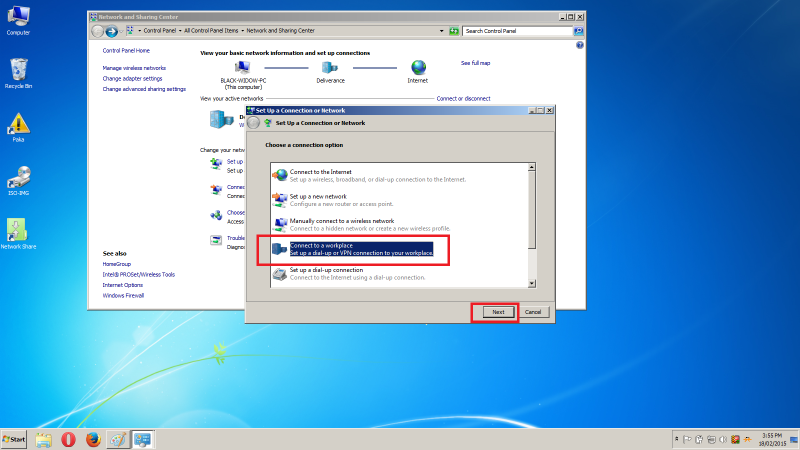This screenshot has width=800, height=450.
Task: Choose the Set up a new network icon
Action: pos(280,199)
